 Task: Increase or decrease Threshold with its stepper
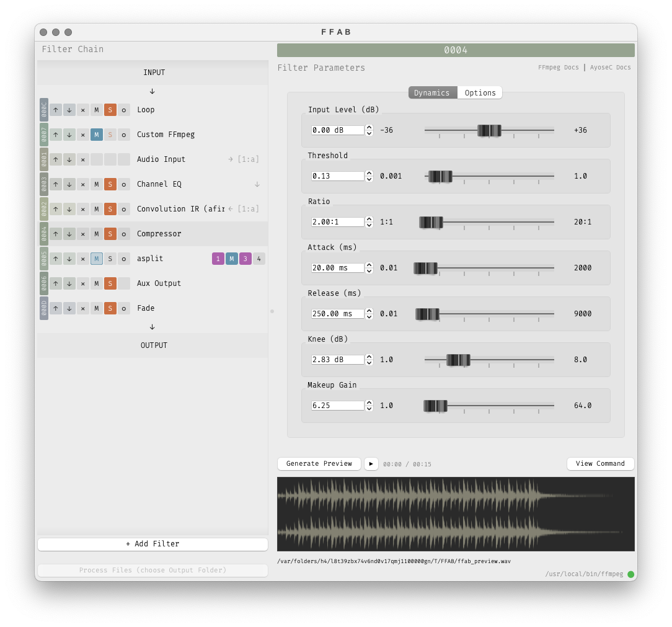(x=369, y=176)
